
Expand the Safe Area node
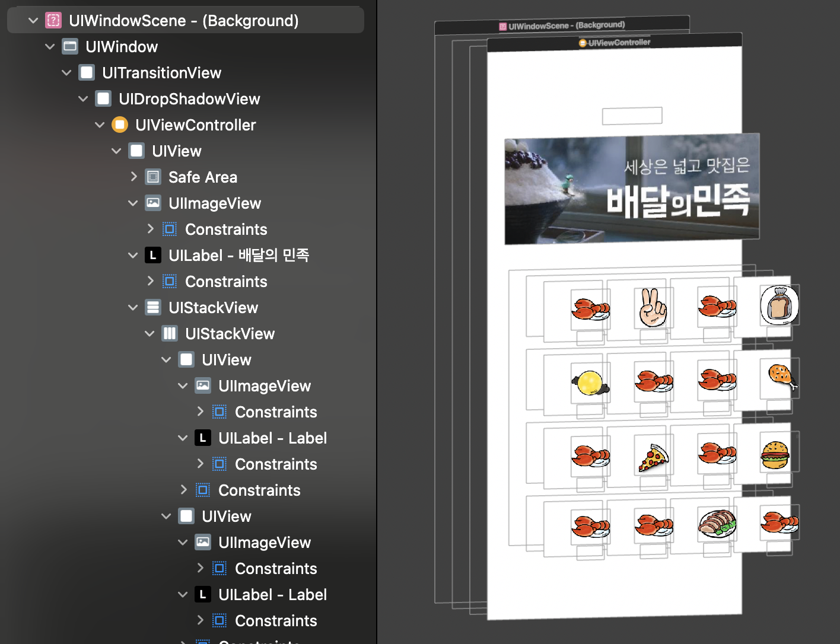click(x=133, y=177)
